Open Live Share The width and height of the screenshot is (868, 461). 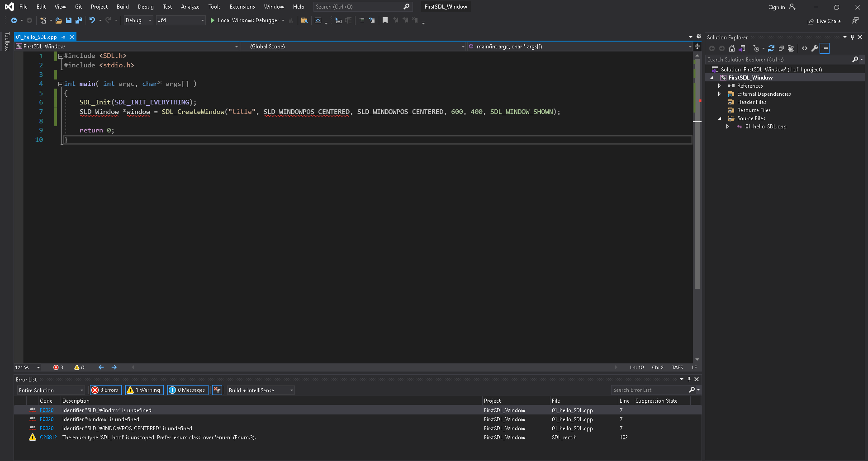(x=825, y=21)
